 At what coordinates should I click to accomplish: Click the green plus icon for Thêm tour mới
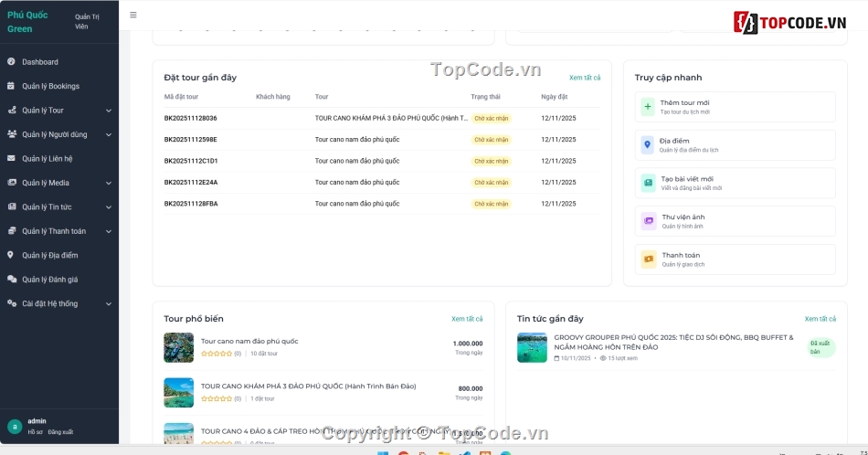tap(648, 106)
